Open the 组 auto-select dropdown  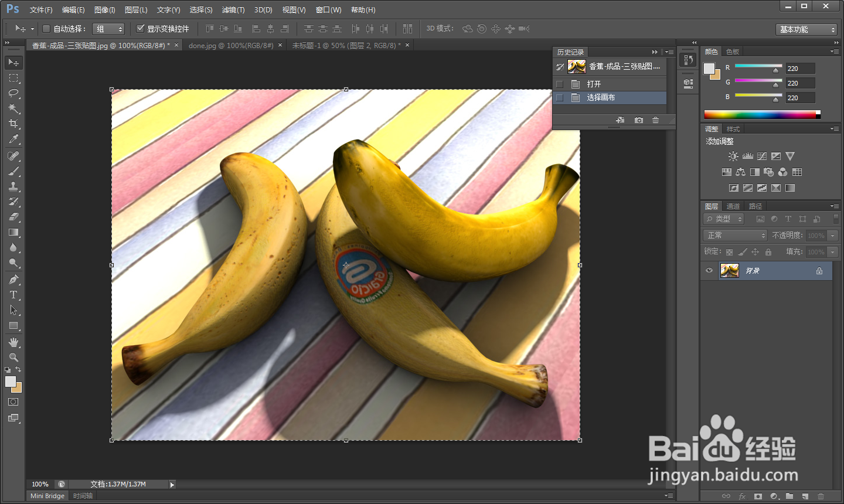coord(108,29)
